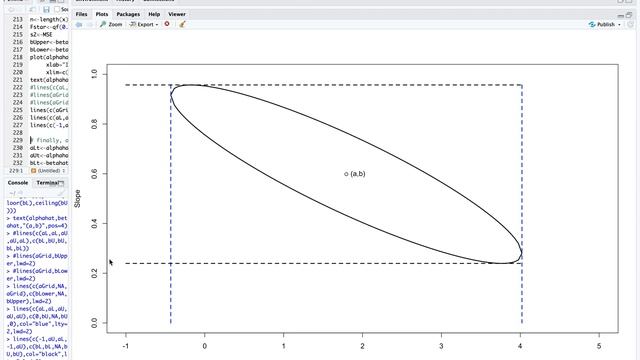Image resolution: width=640 pixels, height=360 pixels.
Task: Open the Publish dropdown arrow
Action: [x=619, y=25]
